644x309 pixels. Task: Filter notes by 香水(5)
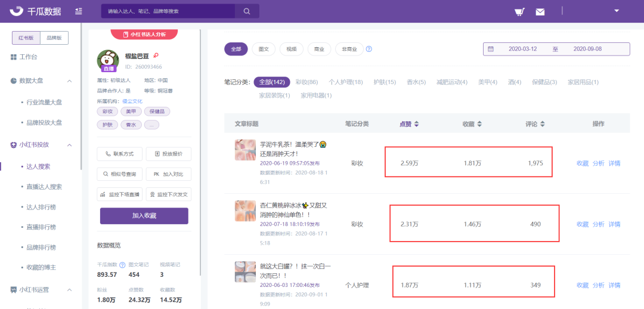(416, 82)
